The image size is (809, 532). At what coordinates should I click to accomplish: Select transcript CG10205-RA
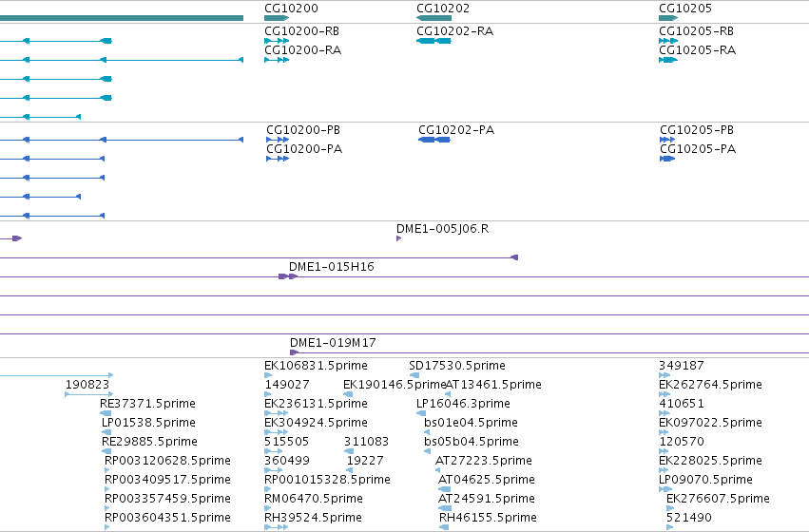point(668,60)
